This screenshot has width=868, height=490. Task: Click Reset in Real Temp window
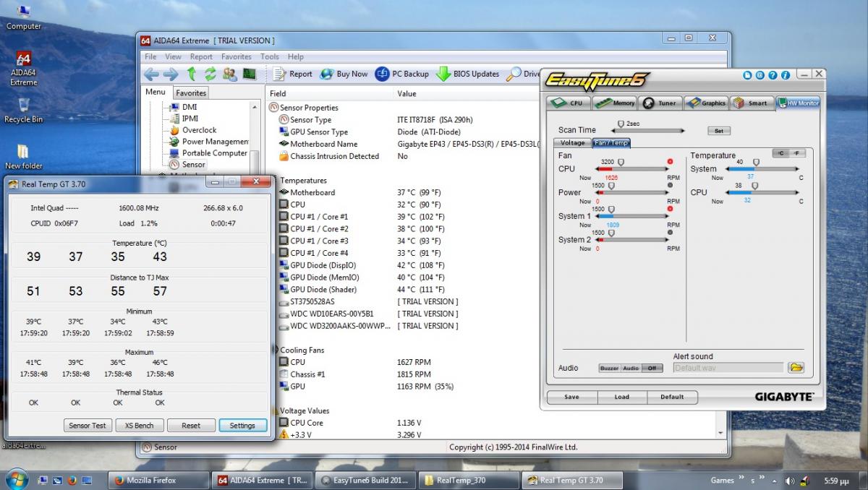point(191,426)
